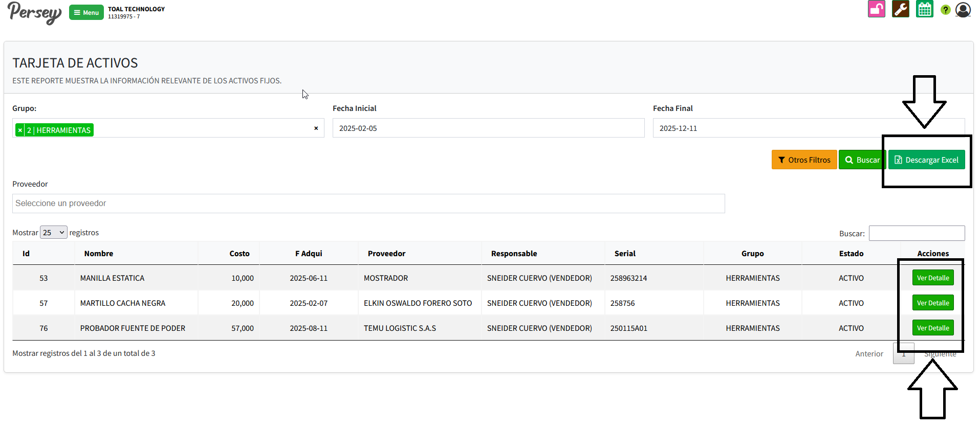Click the Otros Filtros button
Screen dimensions: 980x428
[804, 160]
